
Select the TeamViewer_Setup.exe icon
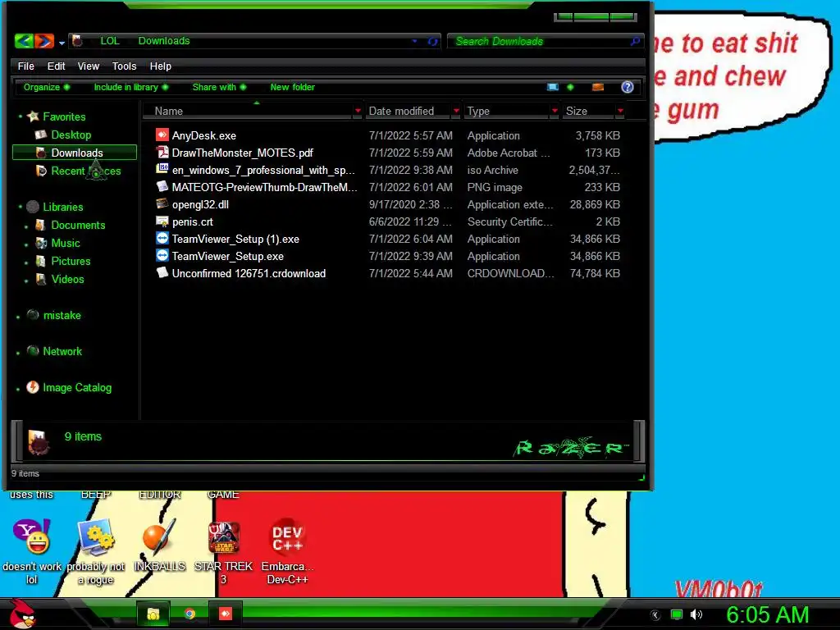tap(162, 256)
